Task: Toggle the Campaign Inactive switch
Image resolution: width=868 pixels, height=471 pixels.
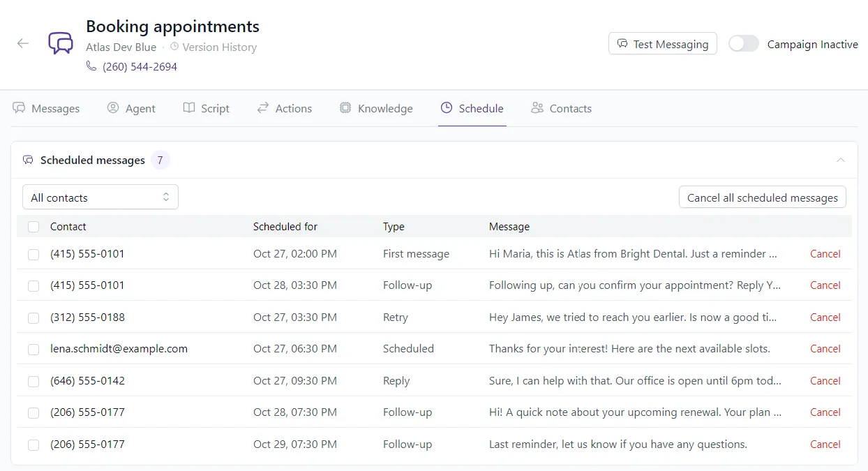Action: [744, 44]
